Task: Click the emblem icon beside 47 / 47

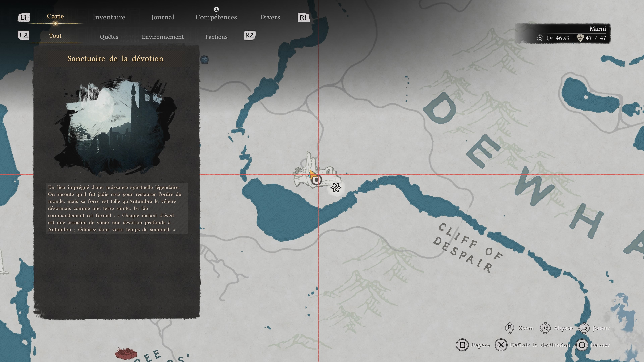Action: pos(580,38)
